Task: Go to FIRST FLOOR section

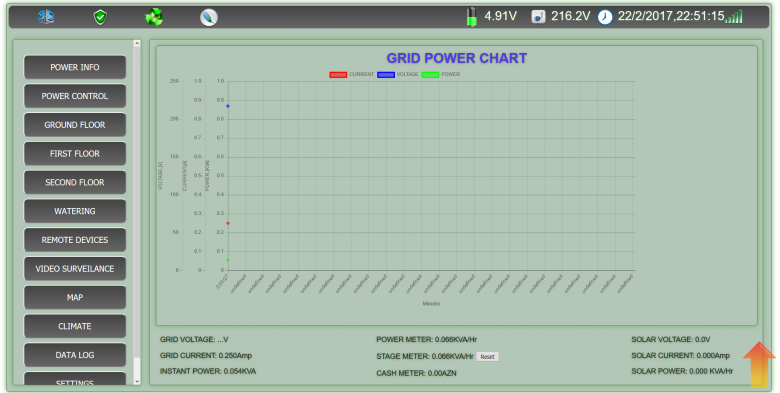Action: [x=75, y=154]
